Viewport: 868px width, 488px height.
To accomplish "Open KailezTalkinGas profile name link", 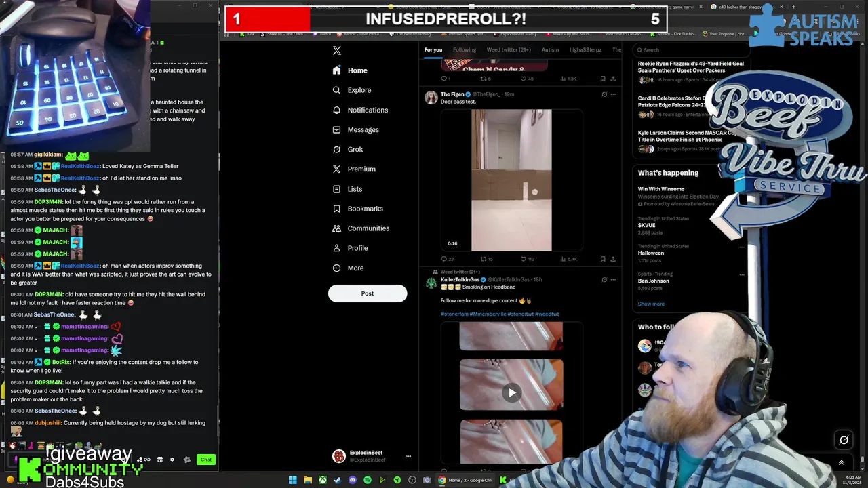I will [x=460, y=279].
